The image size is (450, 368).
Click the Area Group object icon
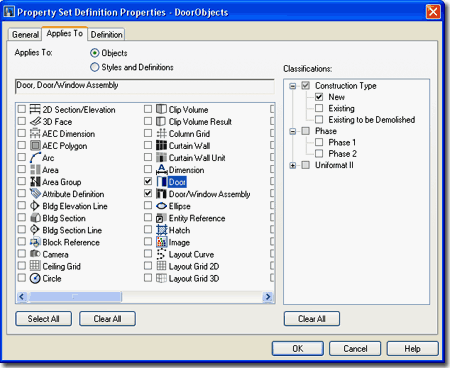point(35,182)
